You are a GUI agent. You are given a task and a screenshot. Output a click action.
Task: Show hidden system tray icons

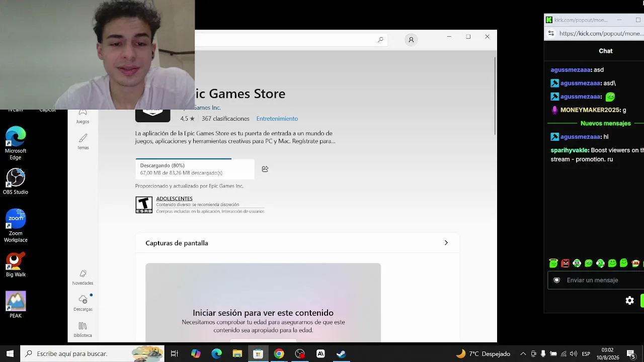point(523,354)
